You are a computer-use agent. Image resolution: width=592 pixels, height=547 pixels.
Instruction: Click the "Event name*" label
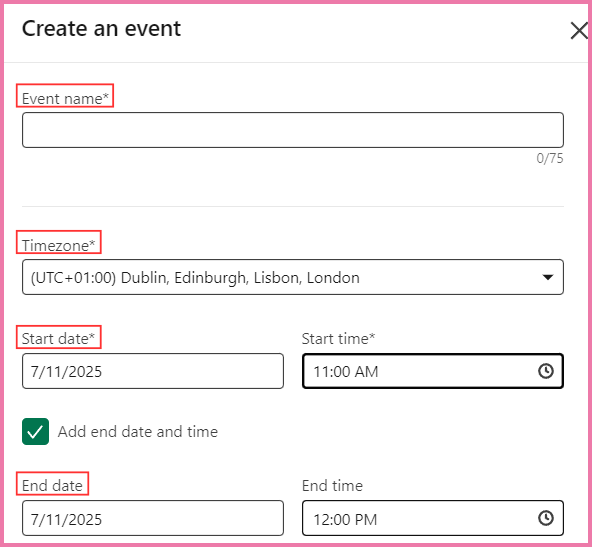(x=65, y=99)
